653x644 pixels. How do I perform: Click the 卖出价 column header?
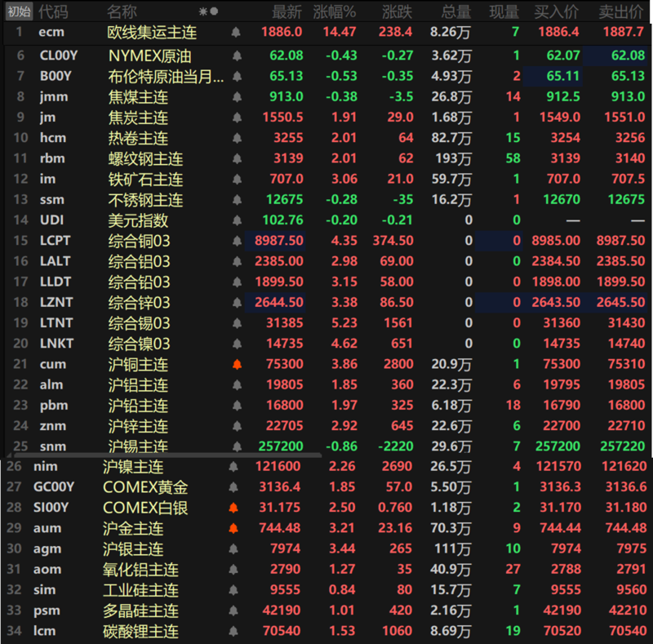point(620,11)
